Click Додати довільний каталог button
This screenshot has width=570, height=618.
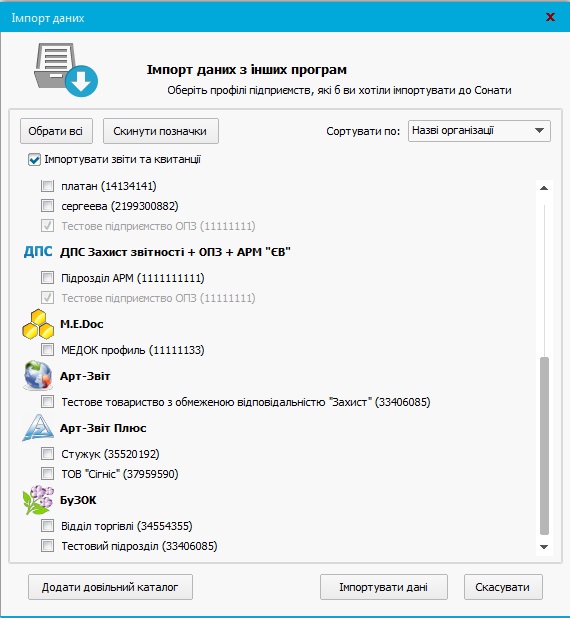pyautogui.click(x=110, y=587)
